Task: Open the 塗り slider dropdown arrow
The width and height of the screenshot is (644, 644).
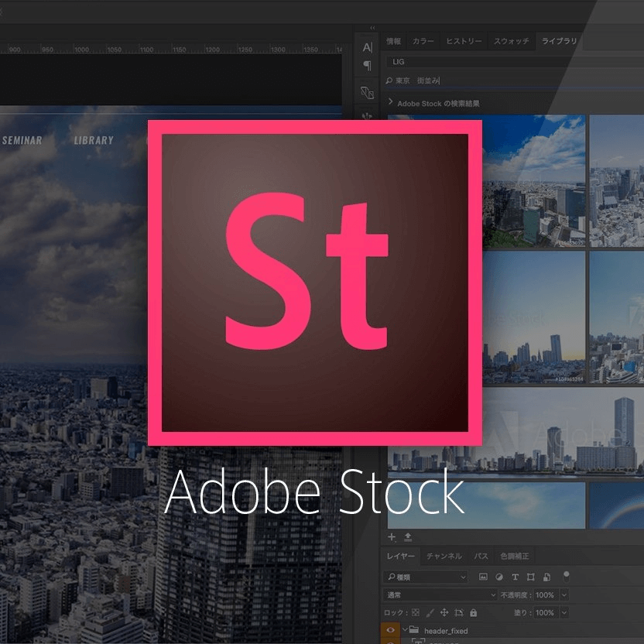Action: click(x=564, y=612)
